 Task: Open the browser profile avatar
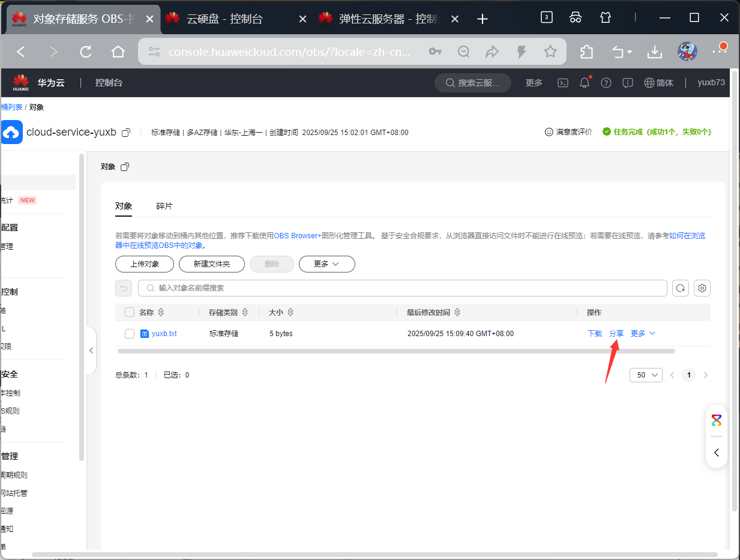pyautogui.click(x=687, y=52)
